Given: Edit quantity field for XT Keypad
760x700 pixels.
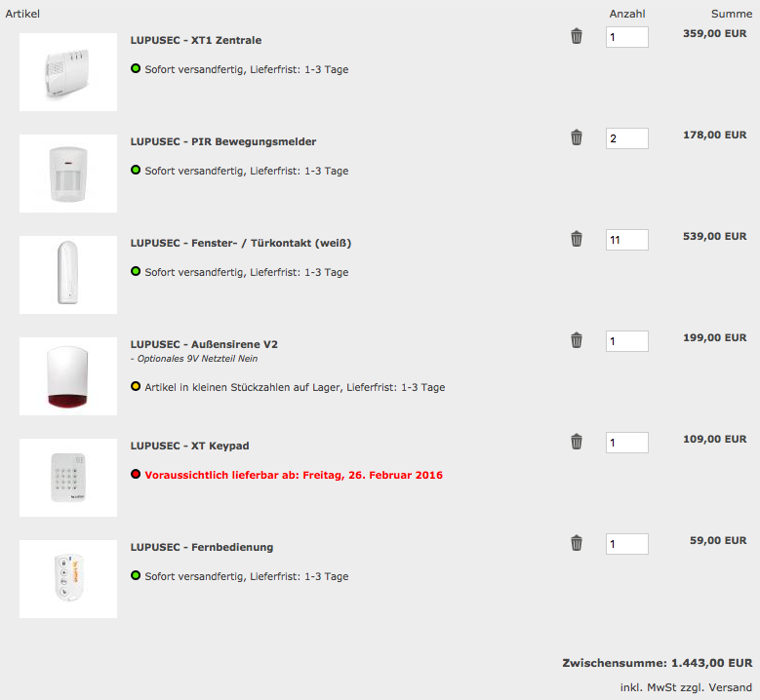Looking at the screenshot, I should point(626,443).
